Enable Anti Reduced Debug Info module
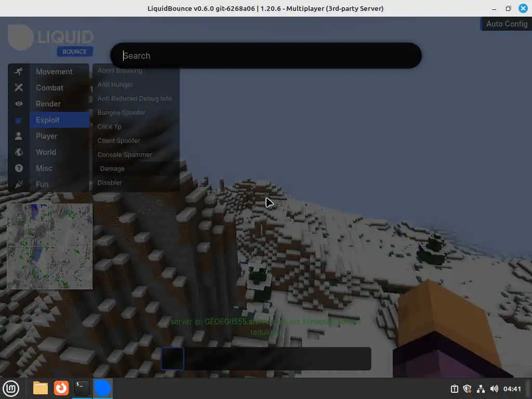The height and width of the screenshot is (399, 532). click(x=136, y=98)
